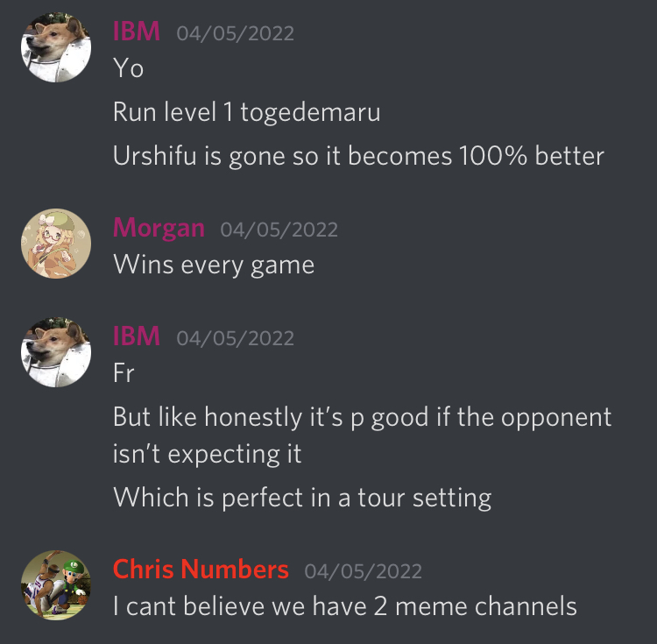Open Morgan's anime girl avatar

(x=56, y=244)
